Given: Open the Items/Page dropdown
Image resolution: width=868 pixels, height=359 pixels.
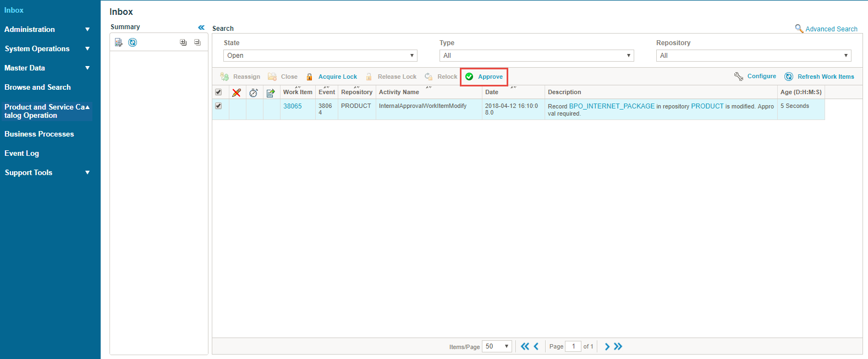Looking at the screenshot, I should pos(497,346).
